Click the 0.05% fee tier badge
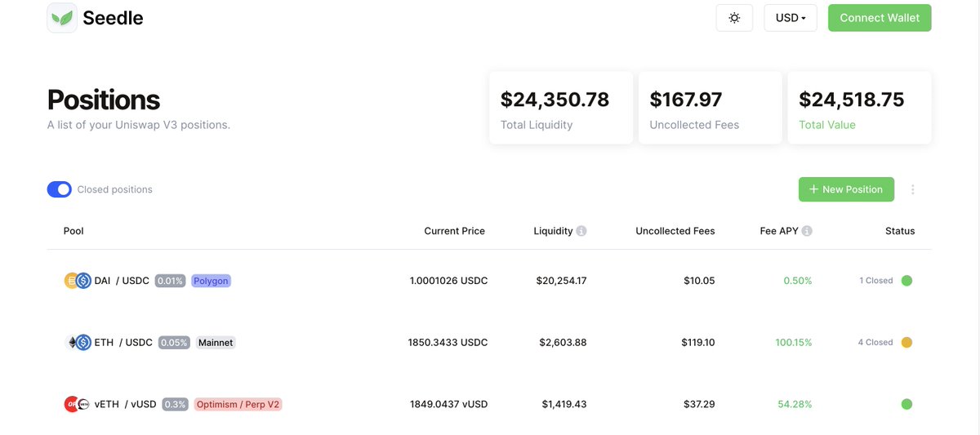 tap(174, 343)
